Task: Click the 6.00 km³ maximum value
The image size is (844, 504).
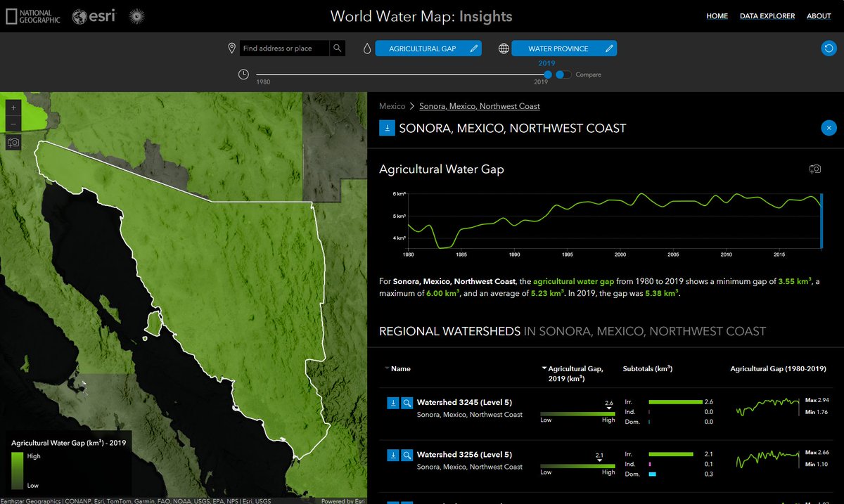Action: (x=443, y=293)
